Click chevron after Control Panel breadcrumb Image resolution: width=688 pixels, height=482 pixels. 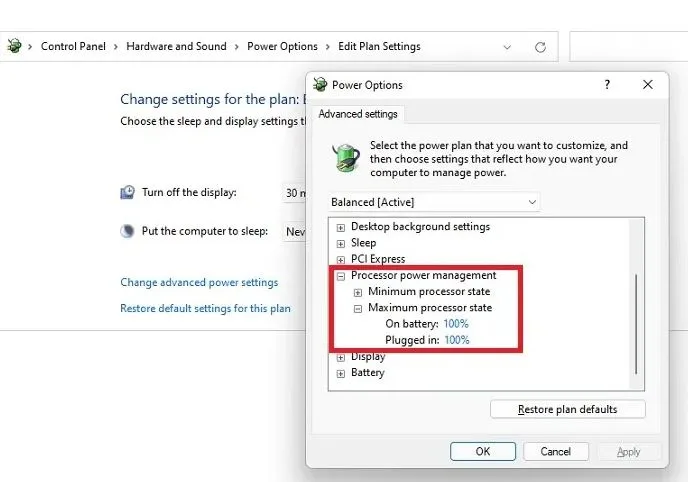tap(116, 46)
